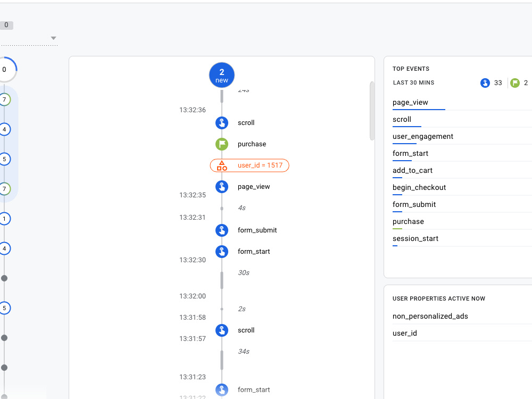Click the scroll event icon at 13:31:57
This screenshot has width=532, height=399.
point(221,330)
